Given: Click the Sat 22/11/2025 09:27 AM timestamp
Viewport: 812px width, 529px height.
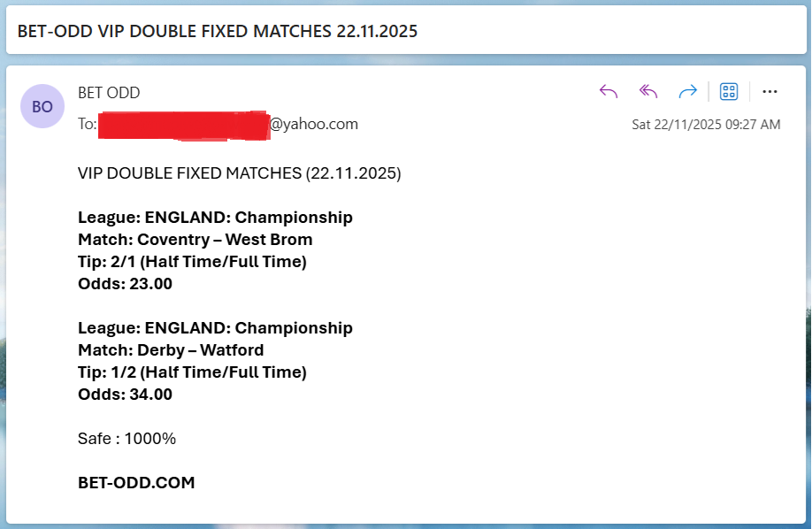Looking at the screenshot, I should pos(706,125).
